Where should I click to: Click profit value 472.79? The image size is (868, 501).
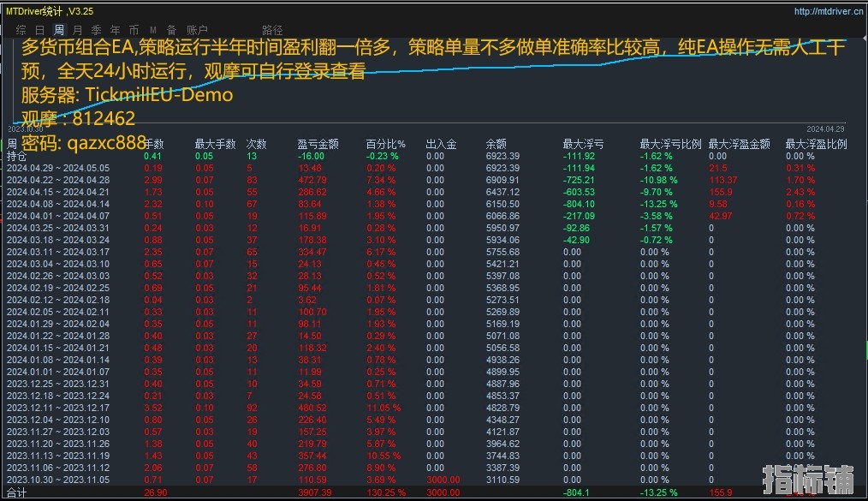pyautogui.click(x=312, y=180)
